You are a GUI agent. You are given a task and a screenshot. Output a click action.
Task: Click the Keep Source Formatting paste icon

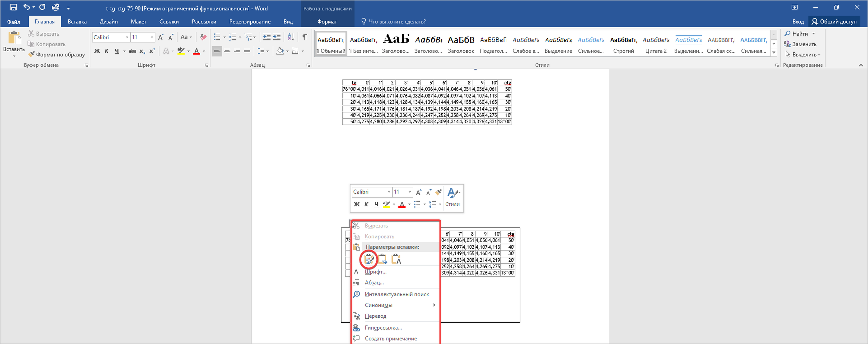point(369,259)
